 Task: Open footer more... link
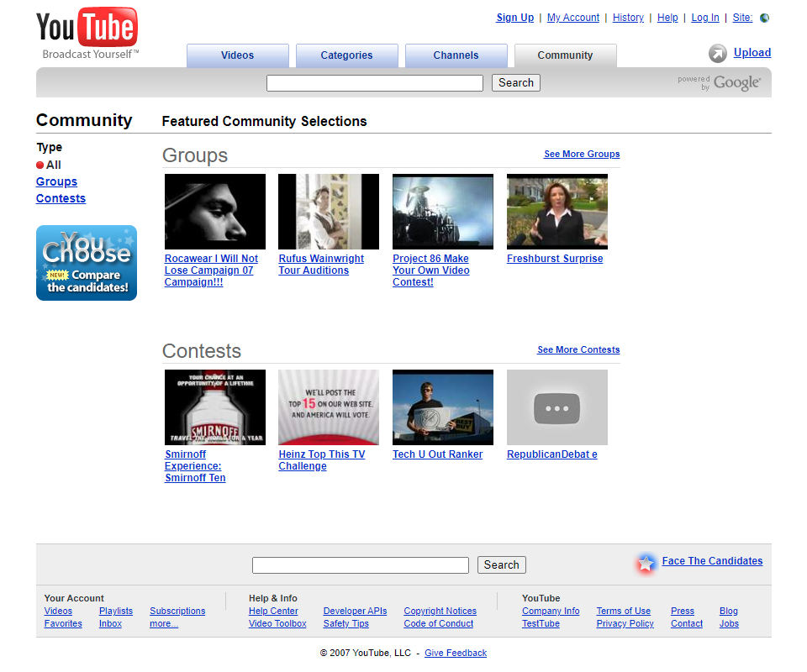(164, 623)
